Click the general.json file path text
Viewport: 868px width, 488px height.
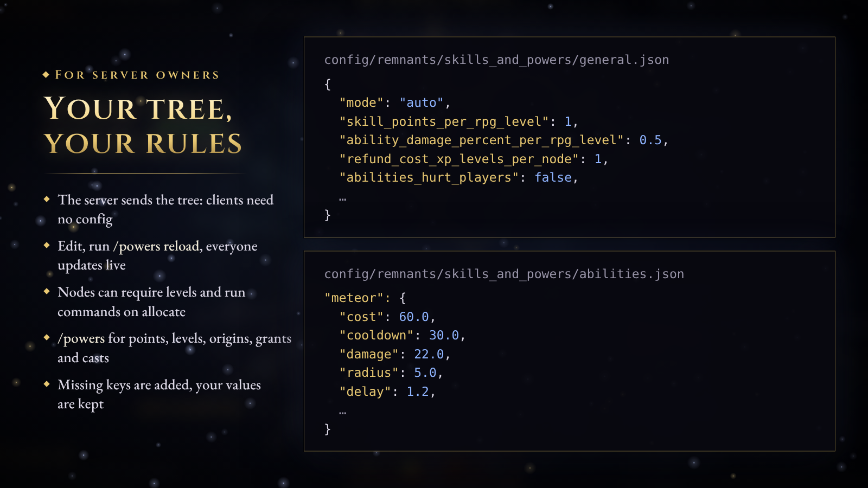tap(496, 60)
